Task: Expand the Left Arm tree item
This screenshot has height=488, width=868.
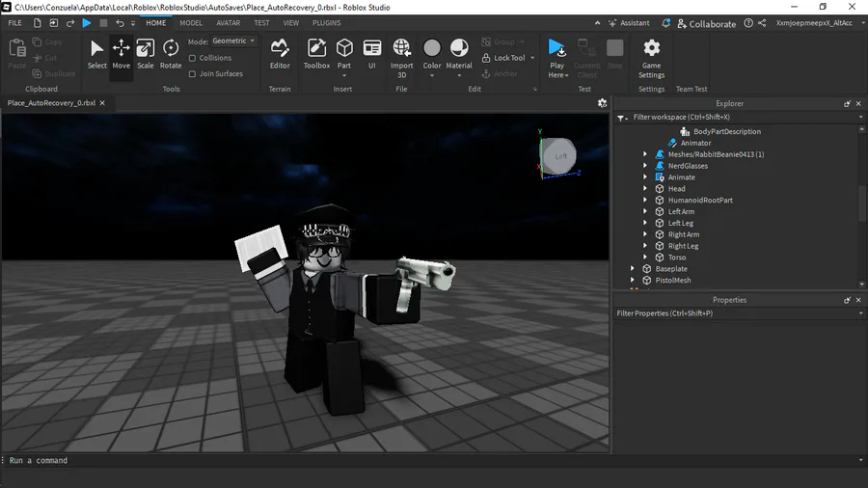Action: [x=645, y=211]
